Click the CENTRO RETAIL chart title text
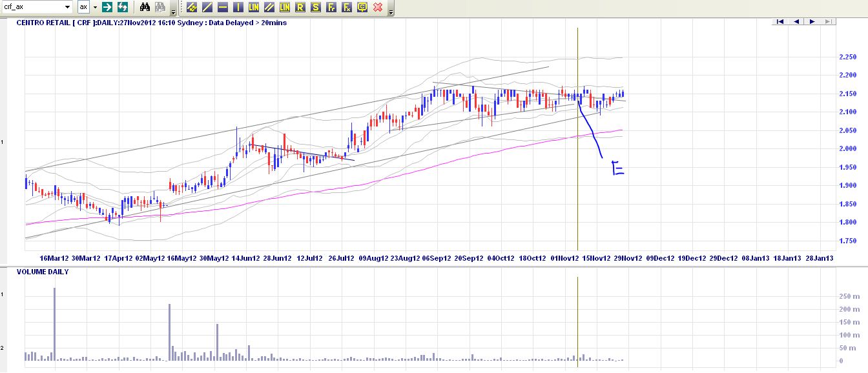 click(x=152, y=23)
